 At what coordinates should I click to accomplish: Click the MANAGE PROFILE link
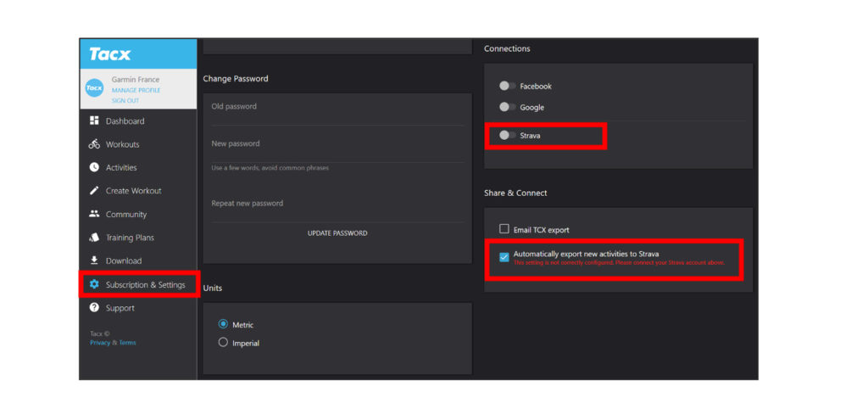(x=136, y=90)
